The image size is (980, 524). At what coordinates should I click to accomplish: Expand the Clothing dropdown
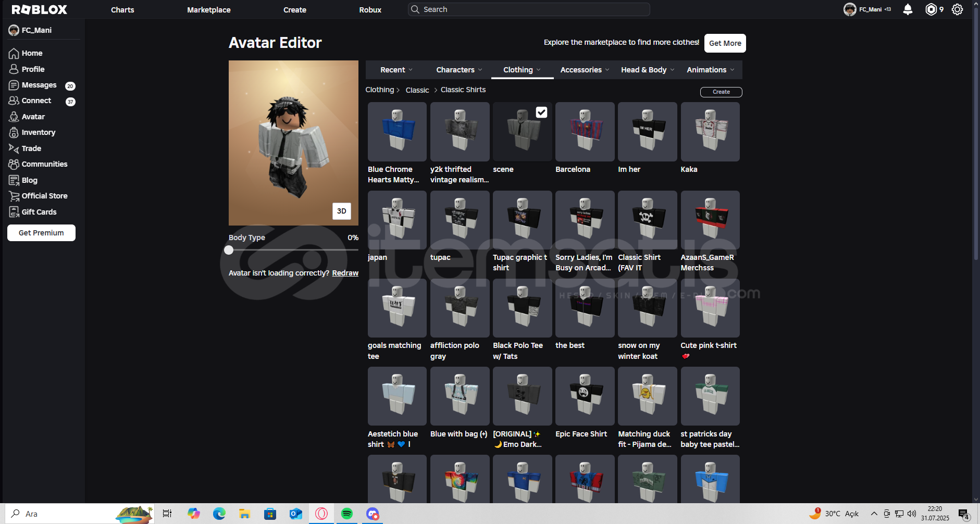pos(522,70)
